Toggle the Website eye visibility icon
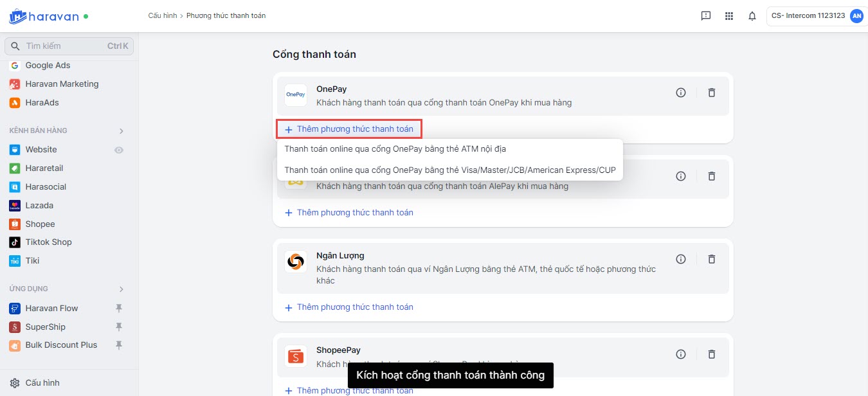The height and width of the screenshot is (396, 868). click(118, 150)
